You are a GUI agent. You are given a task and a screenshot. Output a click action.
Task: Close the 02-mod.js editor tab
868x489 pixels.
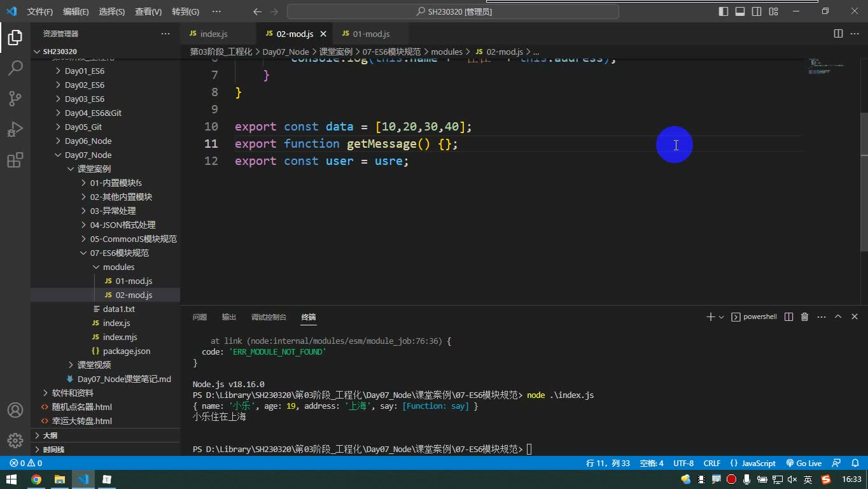pyautogui.click(x=324, y=34)
